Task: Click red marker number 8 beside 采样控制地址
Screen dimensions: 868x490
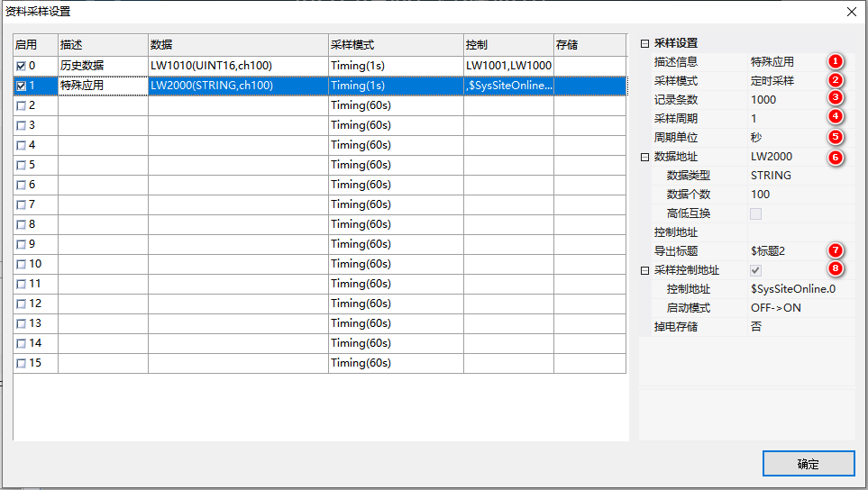Action: (x=836, y=268)
